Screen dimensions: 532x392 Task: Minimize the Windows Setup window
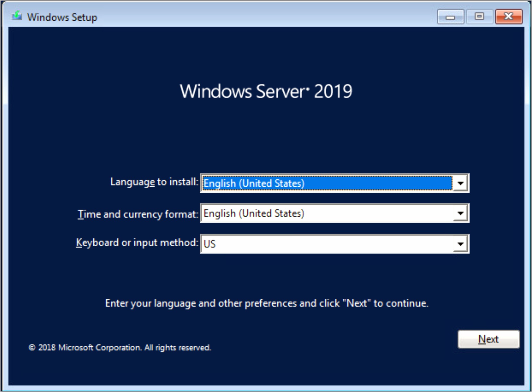pyautogui.click(x=451, y=17)
